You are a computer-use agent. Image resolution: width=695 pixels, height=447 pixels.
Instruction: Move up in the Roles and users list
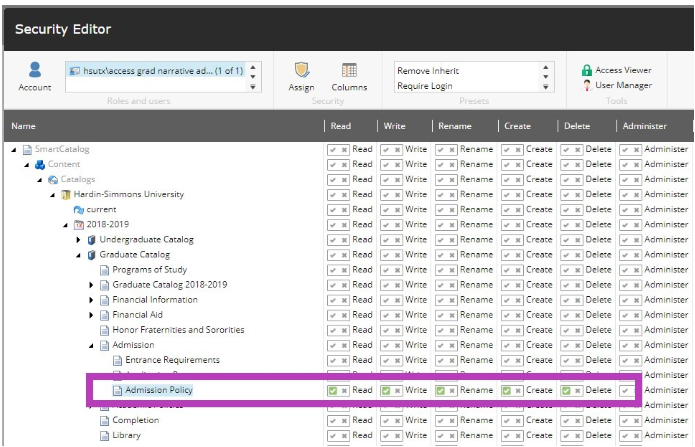click(253, 67)
